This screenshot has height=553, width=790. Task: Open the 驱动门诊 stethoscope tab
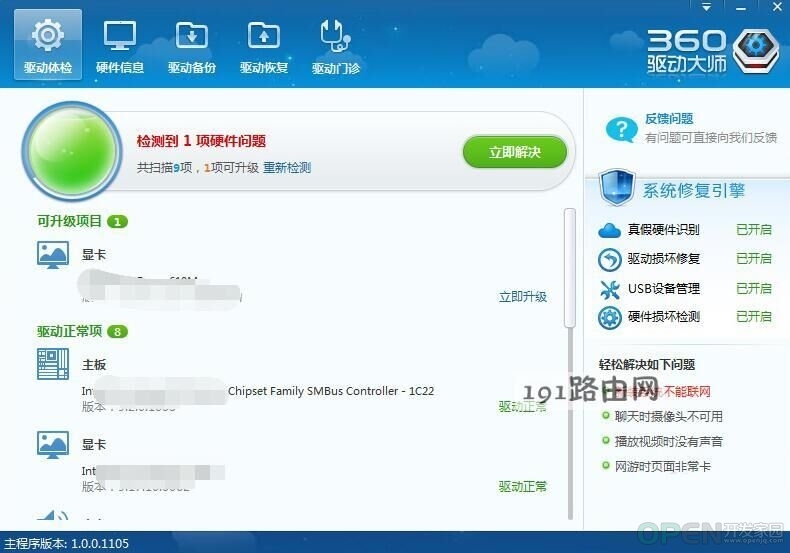tap(336, 45)
